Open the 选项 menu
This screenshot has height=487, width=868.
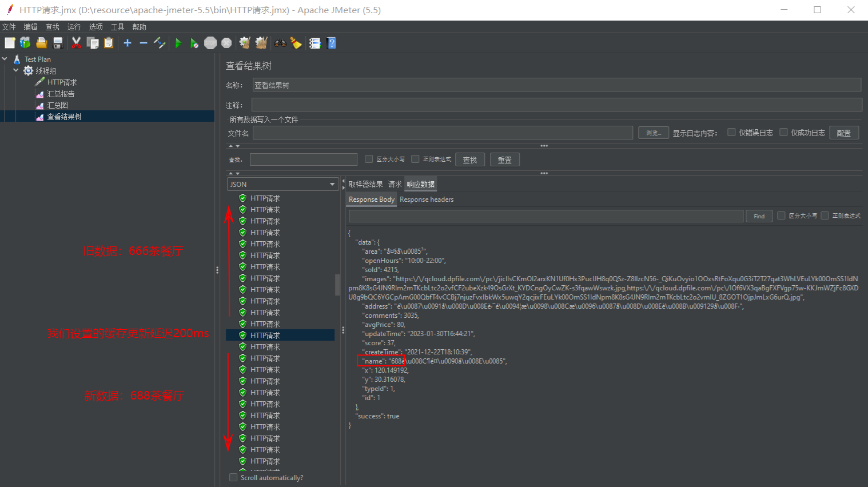pos(95,27)
